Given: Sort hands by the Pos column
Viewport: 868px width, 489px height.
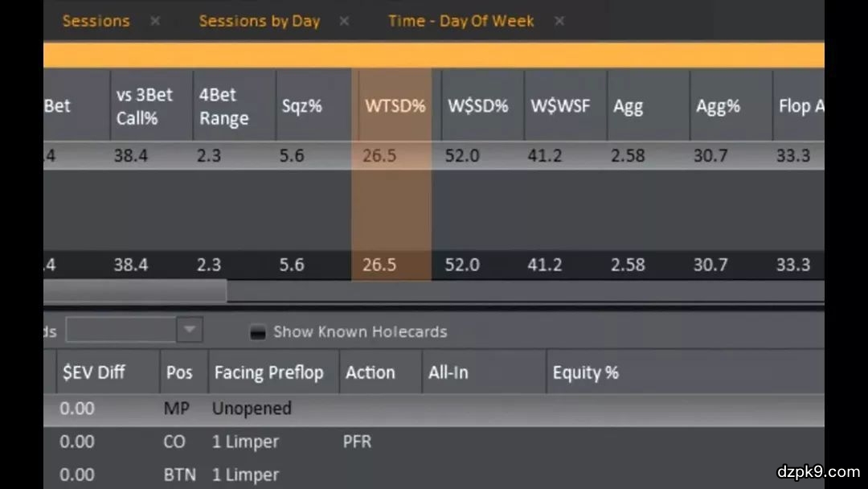Looking at the screenshot, I should click(179, 372).
